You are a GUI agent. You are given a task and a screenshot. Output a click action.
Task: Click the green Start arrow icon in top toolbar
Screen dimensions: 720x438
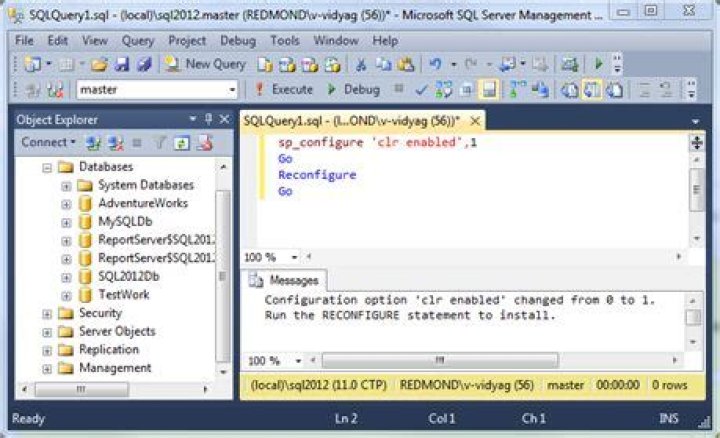[598, 64]
